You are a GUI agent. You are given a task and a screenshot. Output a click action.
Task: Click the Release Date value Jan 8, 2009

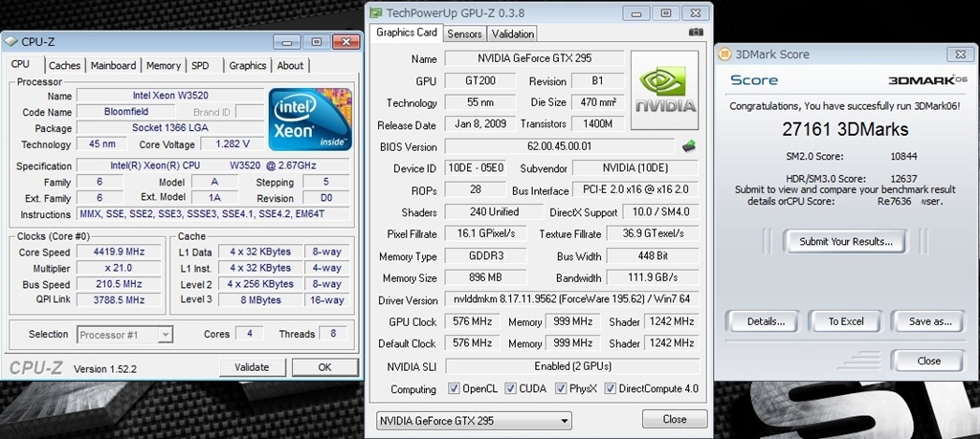pos(480,123)
